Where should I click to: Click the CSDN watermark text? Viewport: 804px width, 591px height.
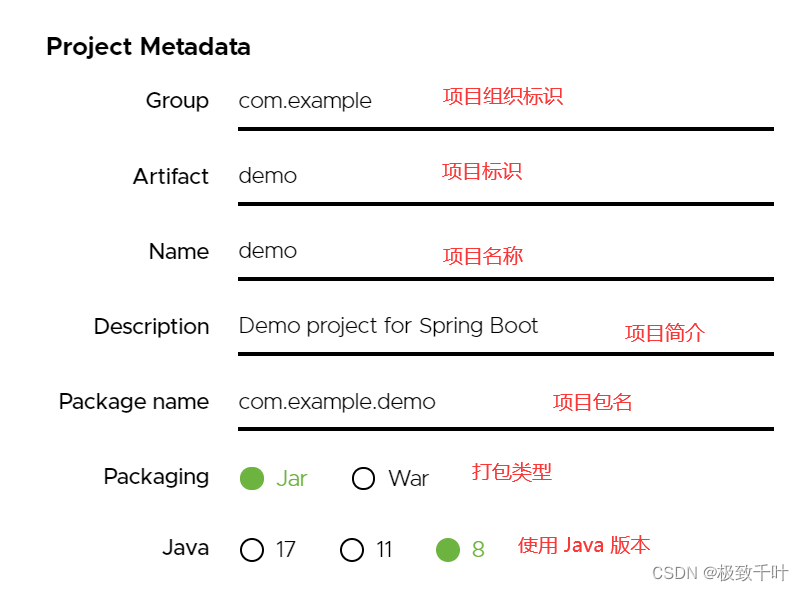720,573
